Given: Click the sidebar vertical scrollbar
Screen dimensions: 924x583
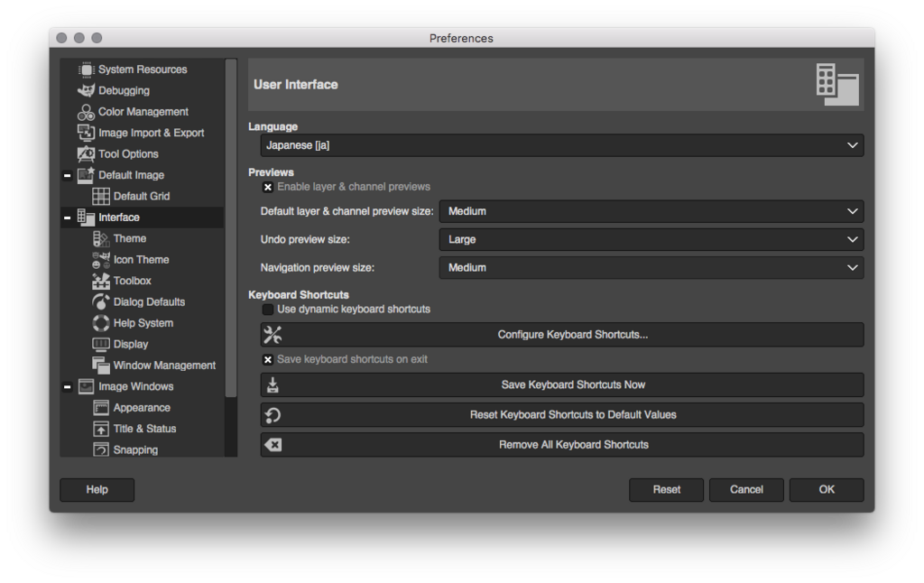Looking at the screenshot, I should [231, 228].
